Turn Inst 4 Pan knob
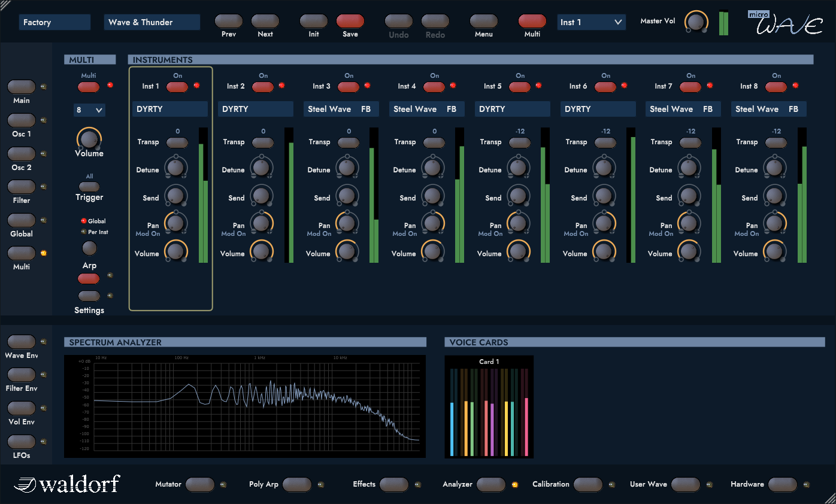The height and width of the screenshot is (504, 836). coord(432,223)
